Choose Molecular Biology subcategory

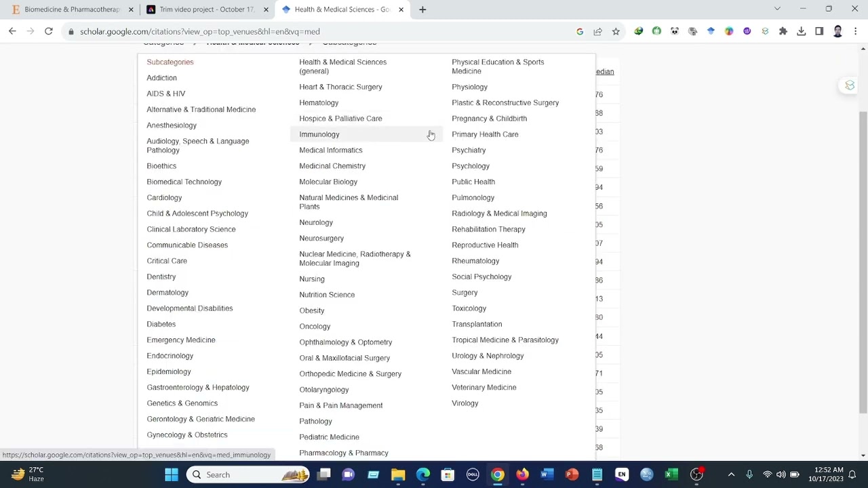(x=328, y=182)
